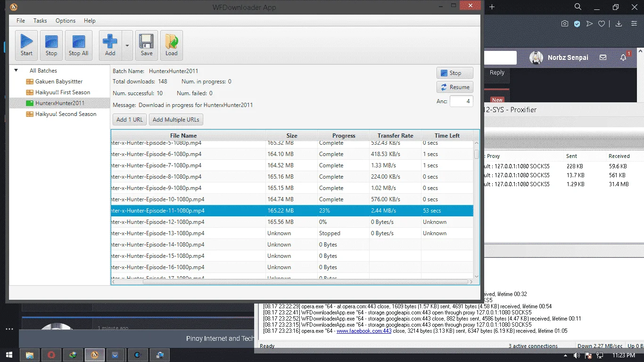The height and width of the screenshot is (362, 644).
Task: Click the table scroll-down arrow
Action: [x=476, y=276]
